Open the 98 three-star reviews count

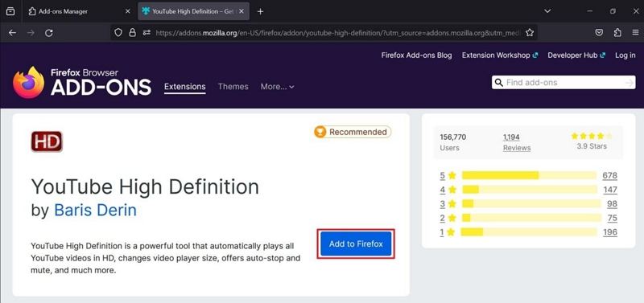[x=612, y=204]
